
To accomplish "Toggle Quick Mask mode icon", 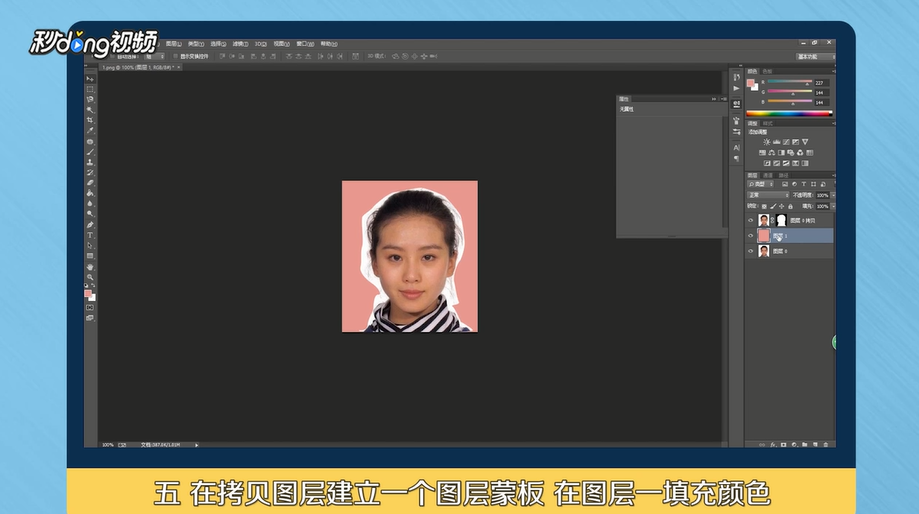I will tap(90, 308).
